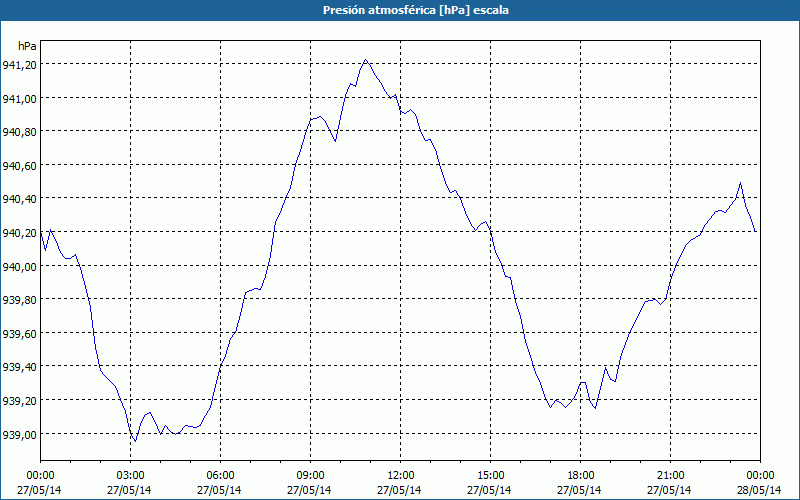This screenshot has height=500, width=800.
Task: Click the 18:00 time label
Action: (580, 476)
